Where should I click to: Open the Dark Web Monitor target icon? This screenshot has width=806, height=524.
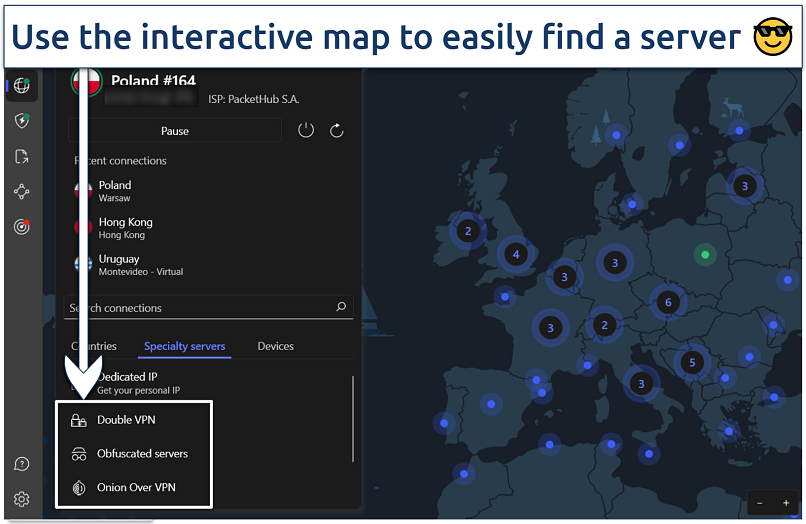pyautogui.click(x=22, y=226)
